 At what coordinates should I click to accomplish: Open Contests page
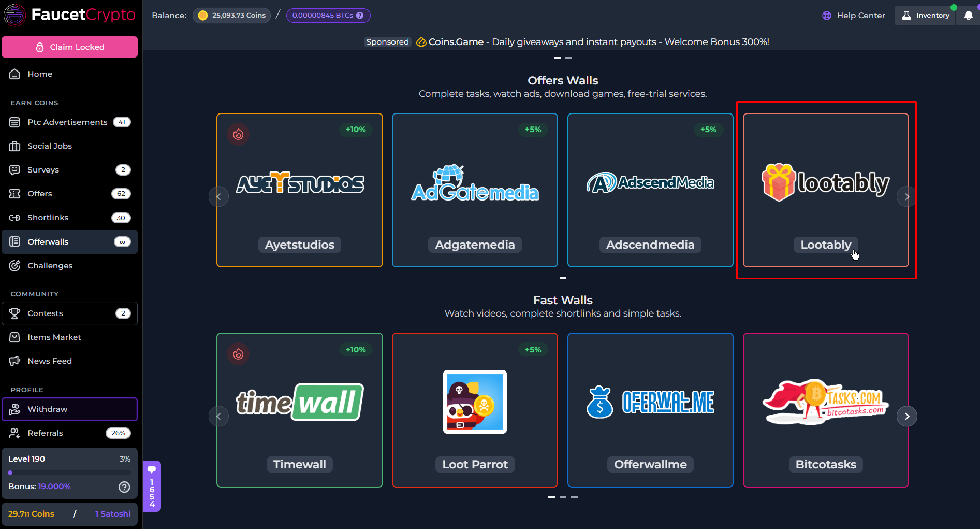(x=70, y=313)
